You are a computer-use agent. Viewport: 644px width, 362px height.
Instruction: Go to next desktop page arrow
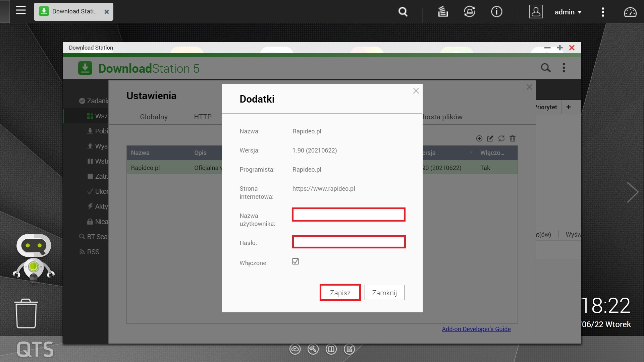click(632, 192)
